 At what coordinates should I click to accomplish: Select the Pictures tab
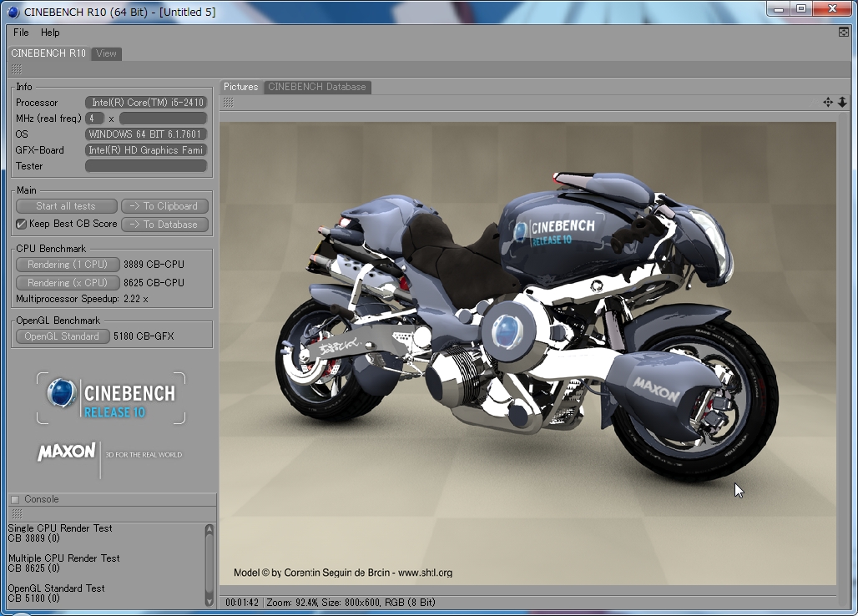coord(240,87)
